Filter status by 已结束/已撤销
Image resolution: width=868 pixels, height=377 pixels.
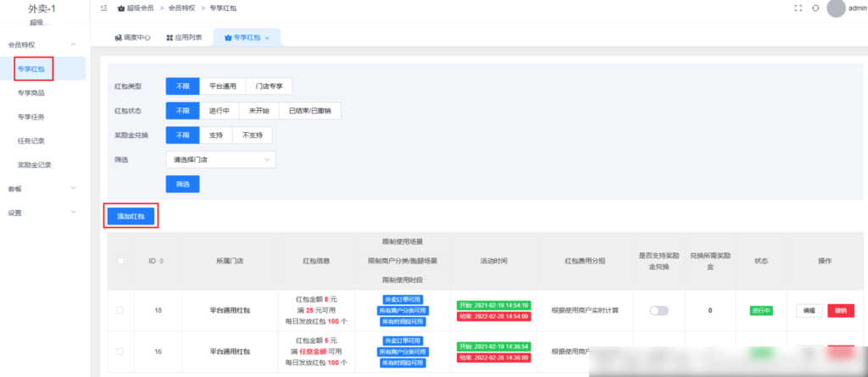(309, 111)
